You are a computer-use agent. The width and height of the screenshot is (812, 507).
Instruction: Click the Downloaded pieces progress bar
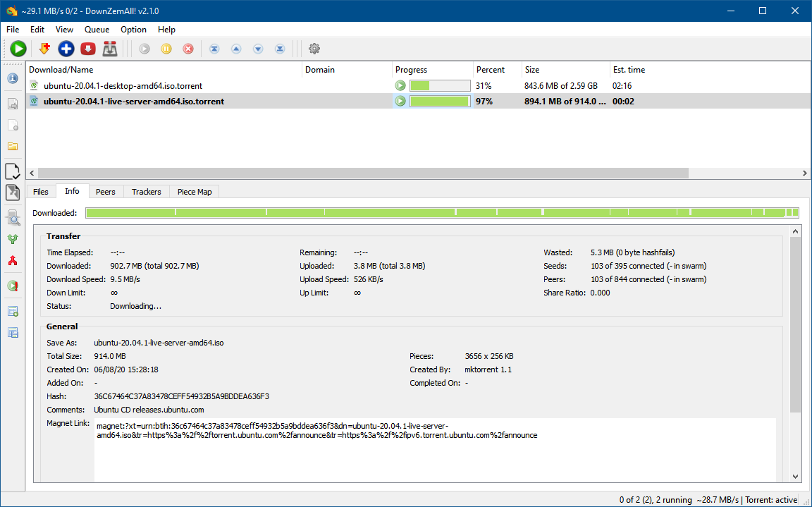(x=442, y=212)
